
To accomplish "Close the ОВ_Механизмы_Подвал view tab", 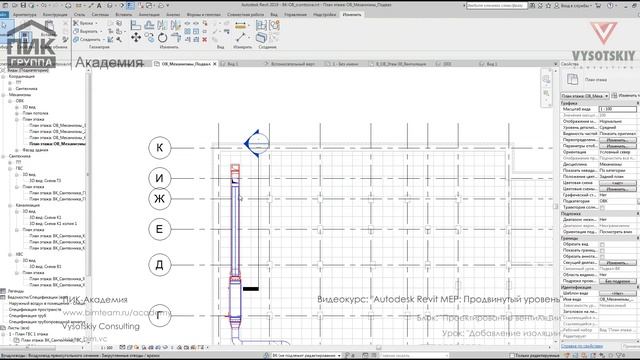I will [215, 64].
